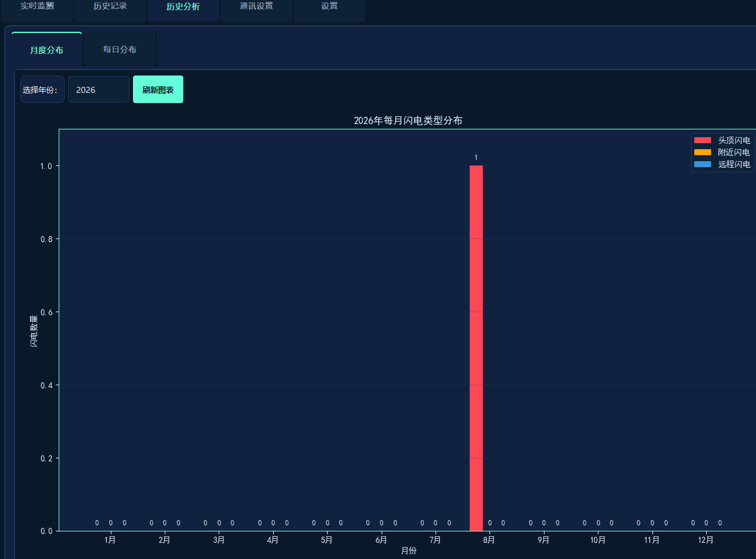Click the 0.2 y-axis tick label

pos(46,458)
